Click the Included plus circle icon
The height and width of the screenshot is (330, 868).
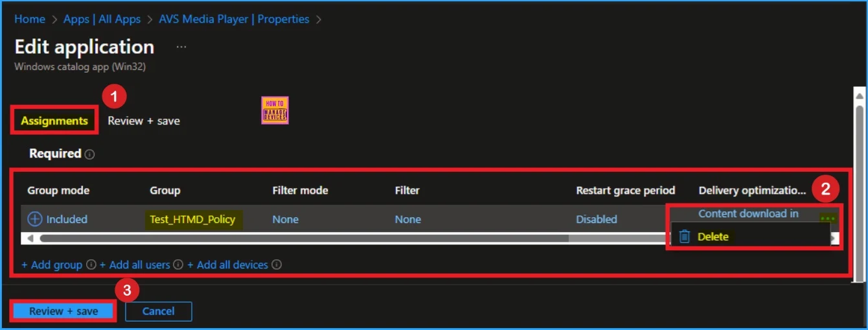click(35, 219)
